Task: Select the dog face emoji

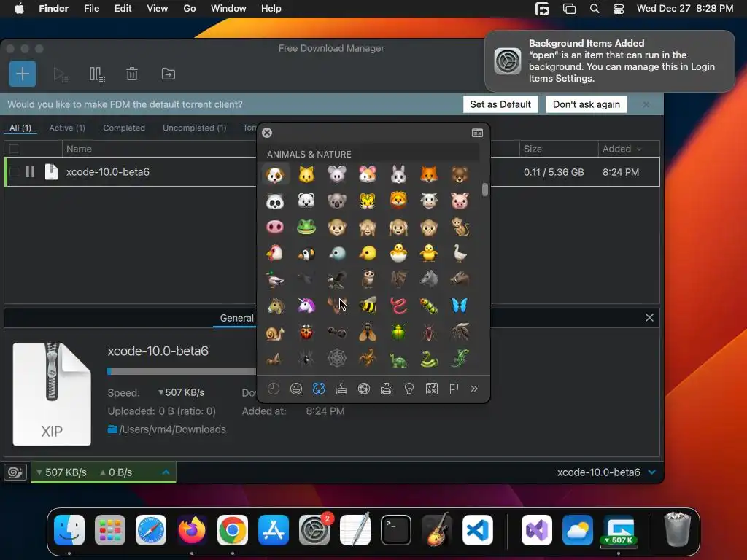Action: coord(275,175)
